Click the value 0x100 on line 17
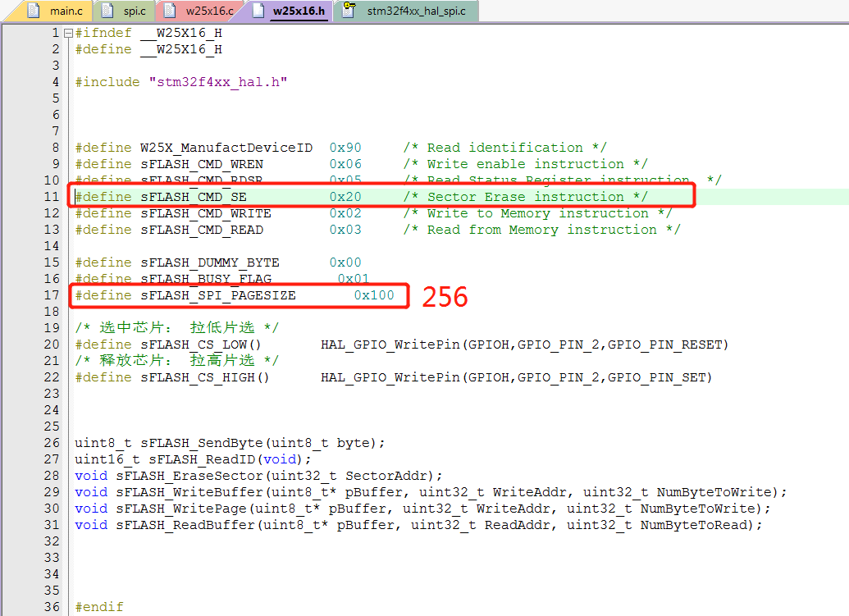The image size is (849, 616). [374, 295]
